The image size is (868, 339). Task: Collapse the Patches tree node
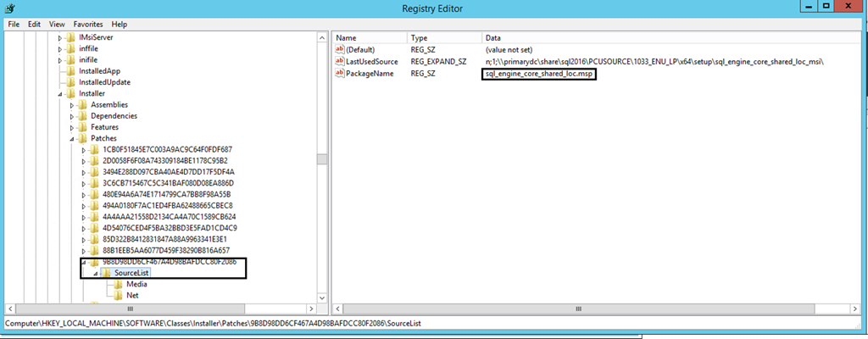click(x=72, y=138)
